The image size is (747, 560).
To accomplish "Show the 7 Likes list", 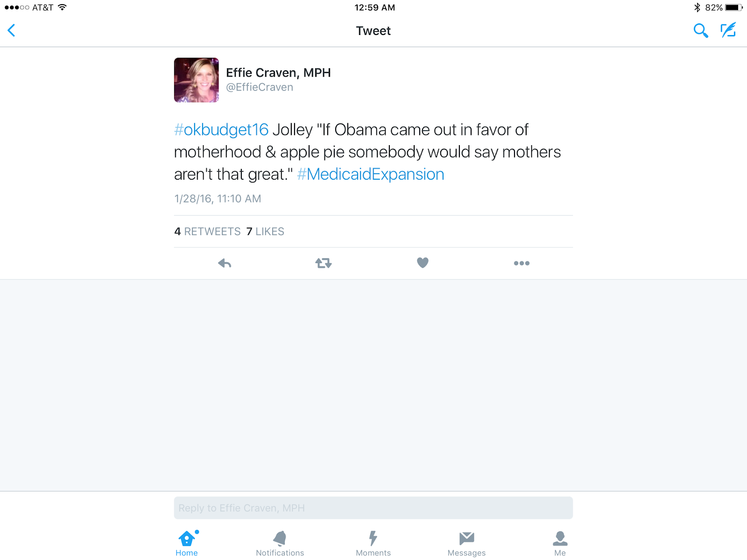I will (265, 231).
